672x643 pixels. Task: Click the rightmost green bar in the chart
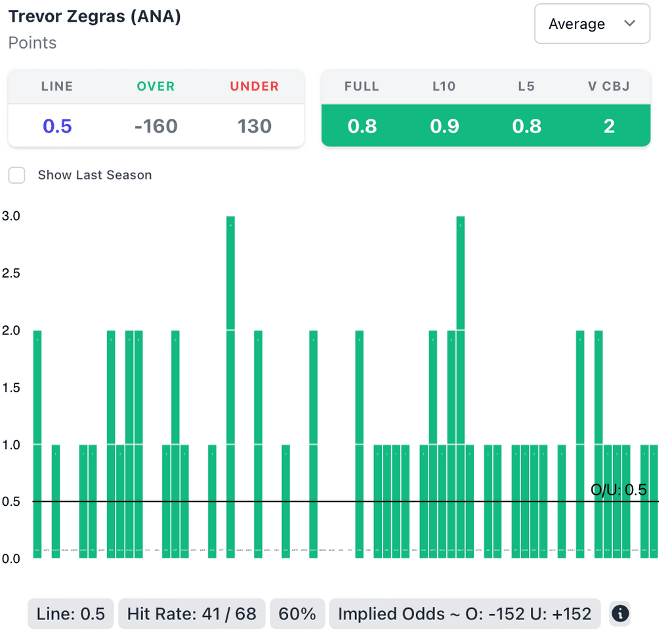654,501
